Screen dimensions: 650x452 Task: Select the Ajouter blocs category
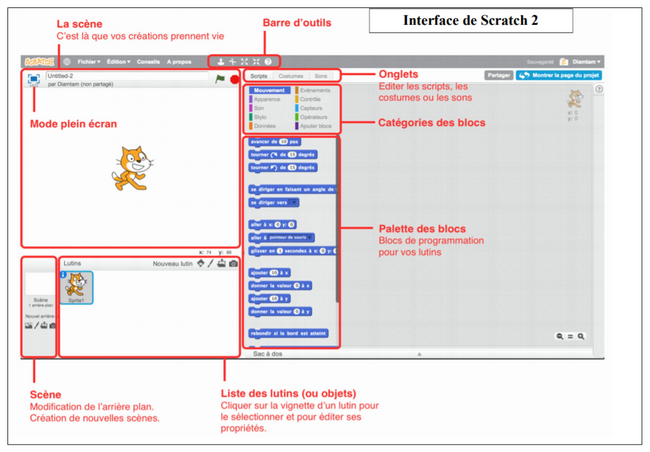click(x=313, y=126)
